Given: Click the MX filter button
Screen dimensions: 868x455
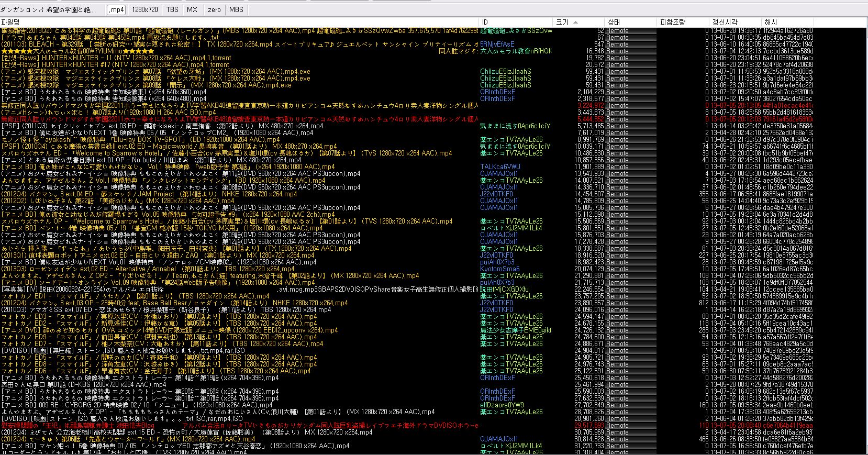Looking at the screenshot, I should (192, 9).
